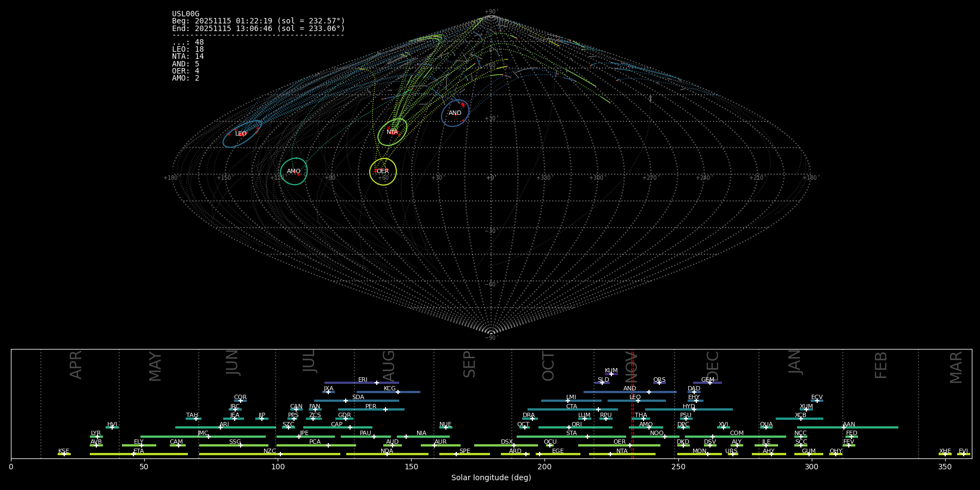Click the QUA shower label in timeline
Image resolution: width=980 pixels, height=490 pixels.
(766, 424)
